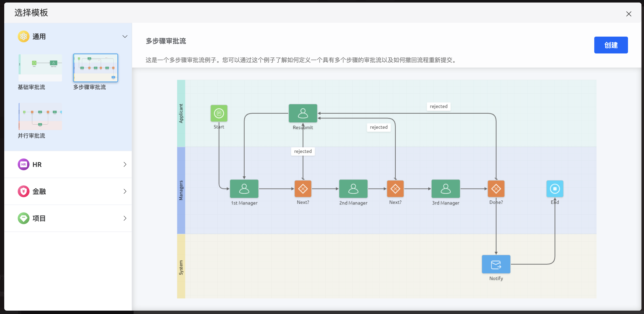This screenshot has width=644, height=314.
Task: Click the Applicant swimlane header
Action: pos(181,113)
